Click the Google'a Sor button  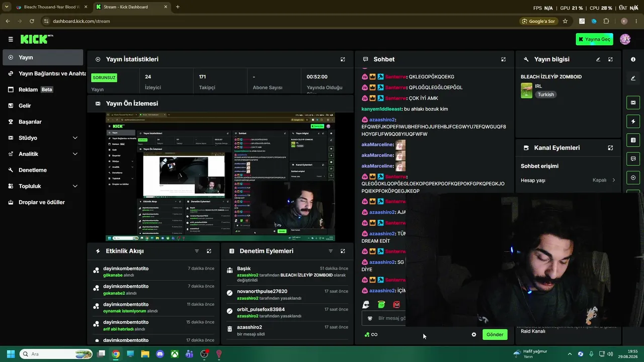point(538,21)
